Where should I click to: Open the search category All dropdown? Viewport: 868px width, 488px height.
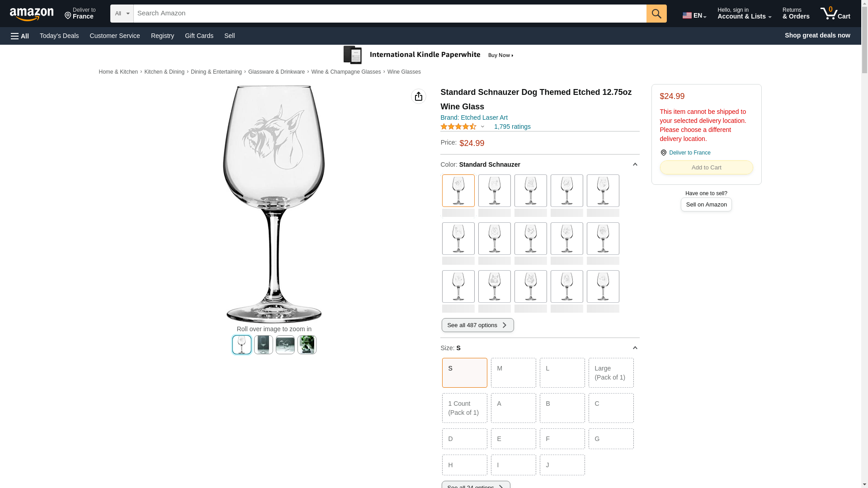[x=122, y=14]
